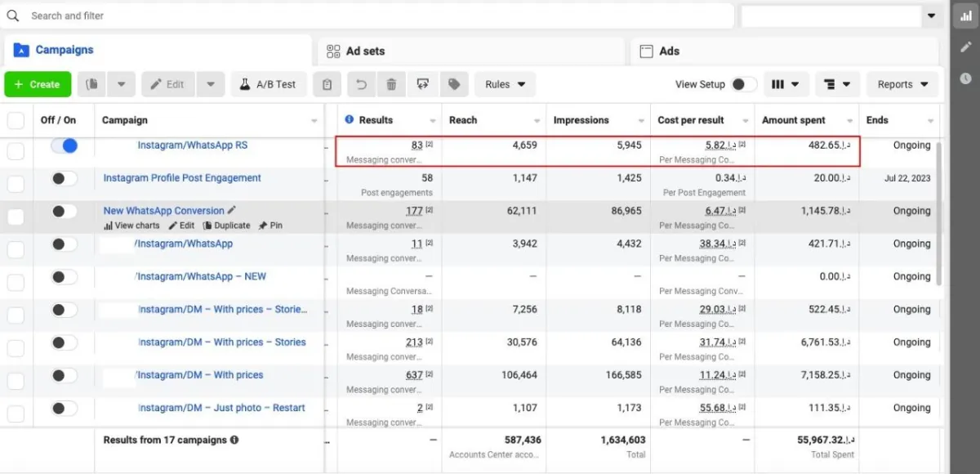Screen dimensions: 980x474
Task: Open the clock history icon in right sidebar
Action: [x=966, y=78]
